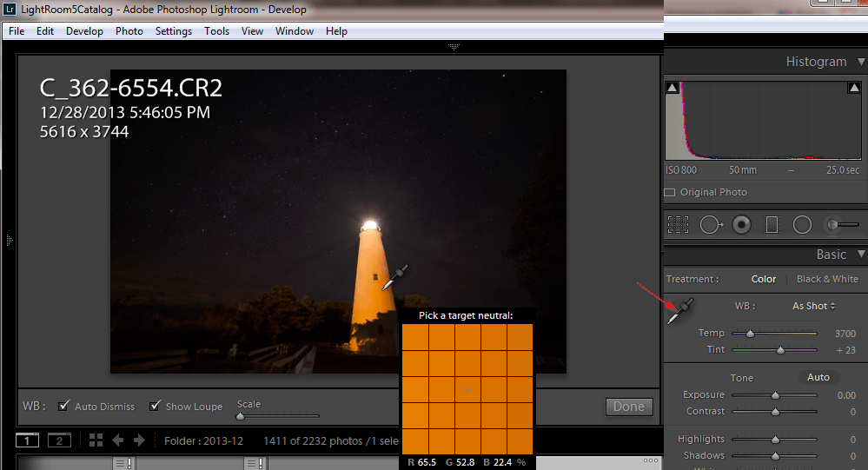
Task: Adjust the Shadows slider
Action: click(774, 456)
